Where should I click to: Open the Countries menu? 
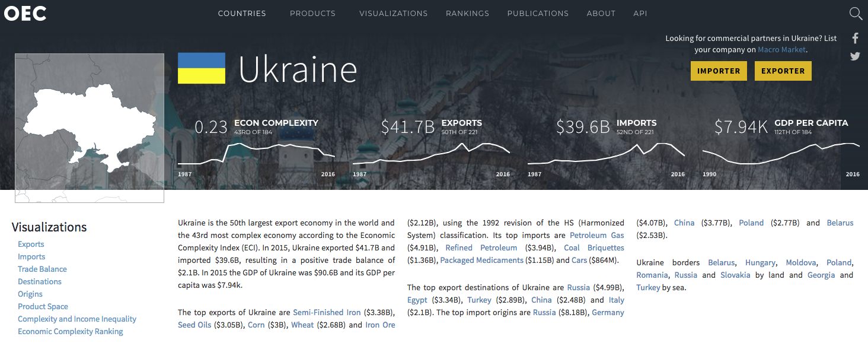pos(242,13)
